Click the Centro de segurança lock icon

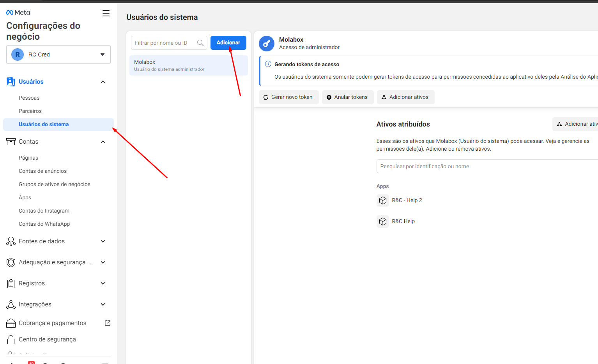[x=11, y=339]
